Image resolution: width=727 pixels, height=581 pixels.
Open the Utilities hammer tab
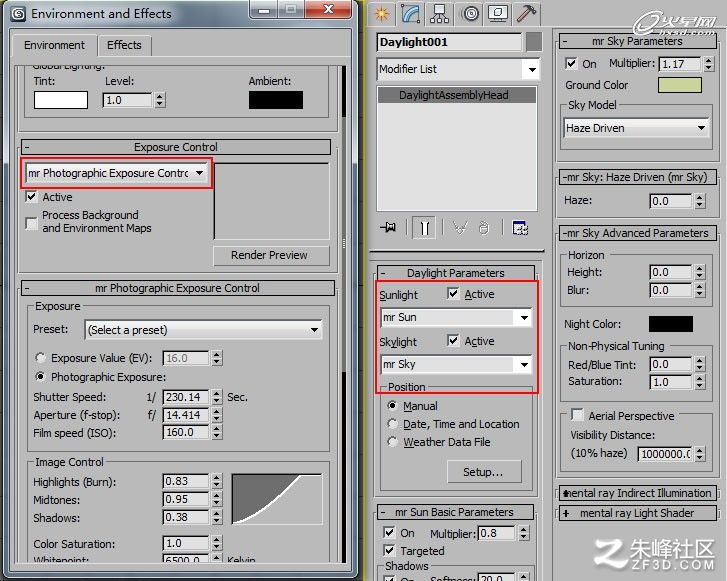tap(526, 14)
